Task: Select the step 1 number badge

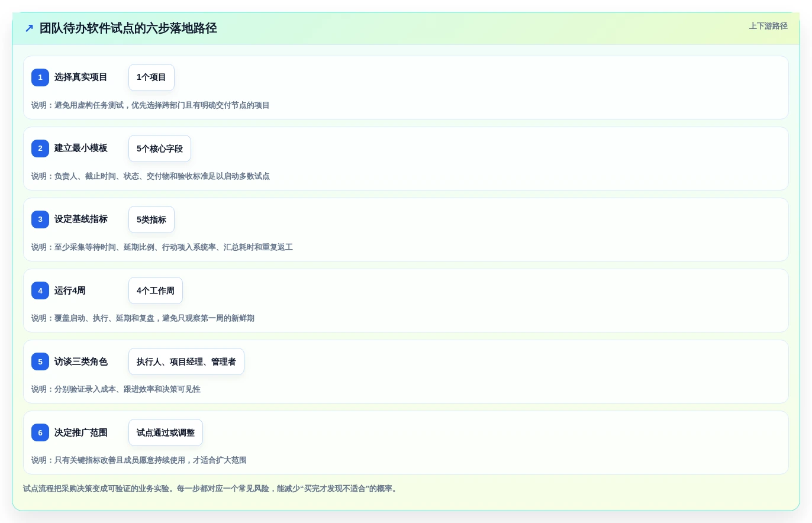Action: pos(40,78)
